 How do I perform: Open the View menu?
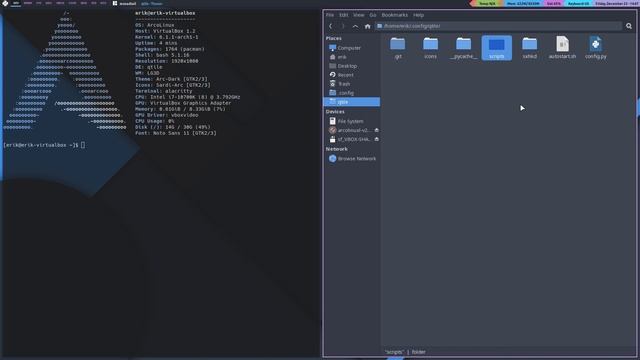pos(358,15)
